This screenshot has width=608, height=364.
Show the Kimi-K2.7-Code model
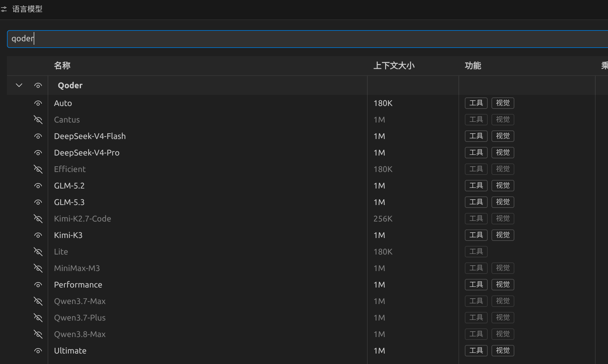tap(38, 219)
